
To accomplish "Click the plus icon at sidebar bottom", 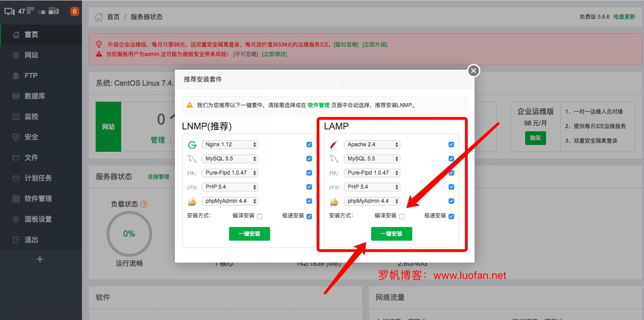I will (40, 259).
